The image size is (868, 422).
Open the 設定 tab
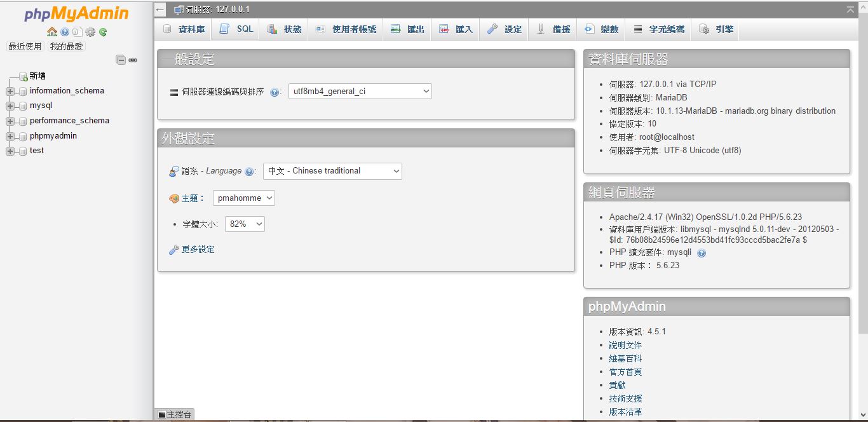click(x=505, y=29)
